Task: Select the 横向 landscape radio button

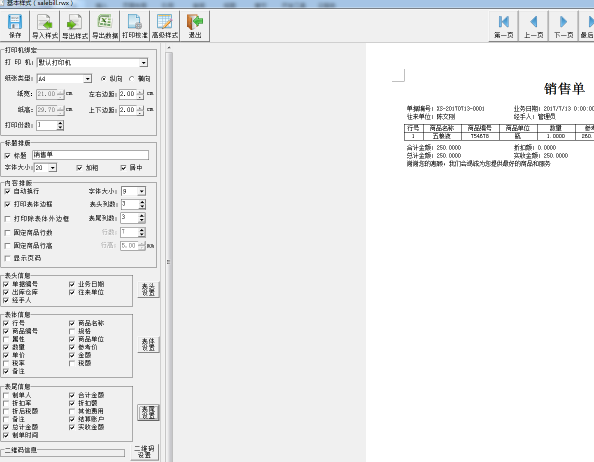Action: (x=131, y=79)
